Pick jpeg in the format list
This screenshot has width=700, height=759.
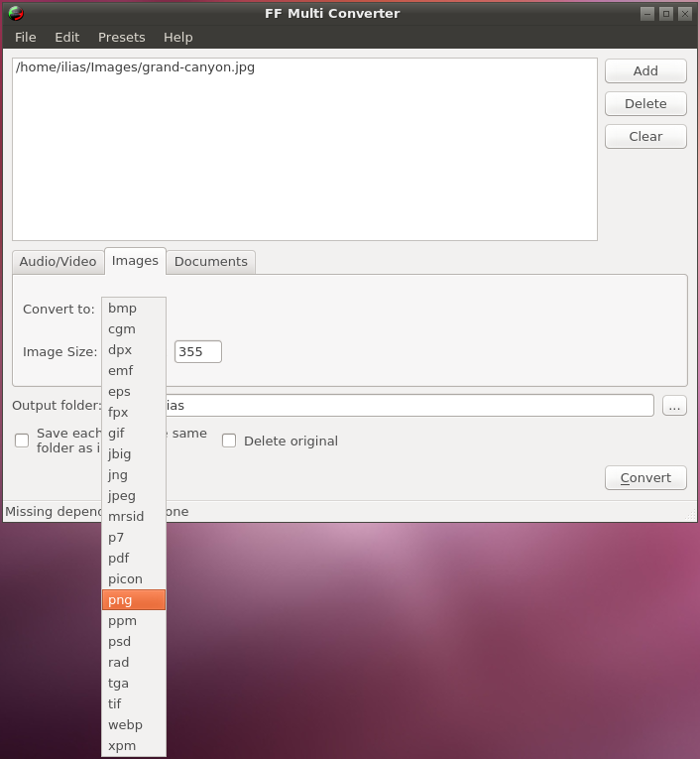(x=134, y=496)
